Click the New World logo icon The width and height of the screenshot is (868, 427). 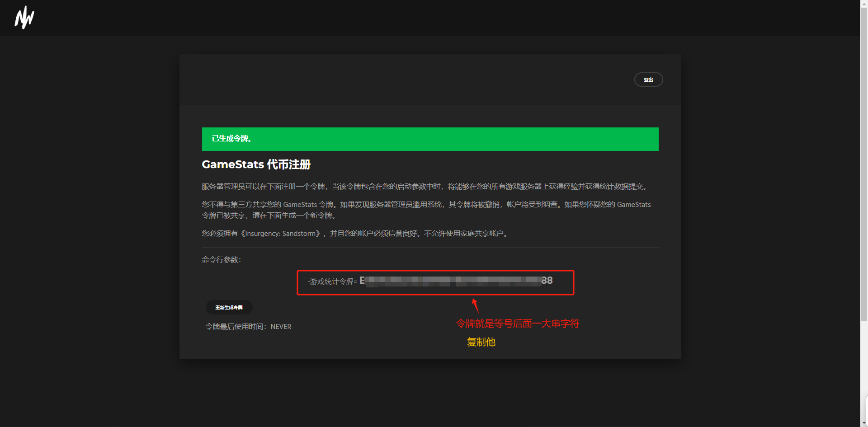pos(24,18)
